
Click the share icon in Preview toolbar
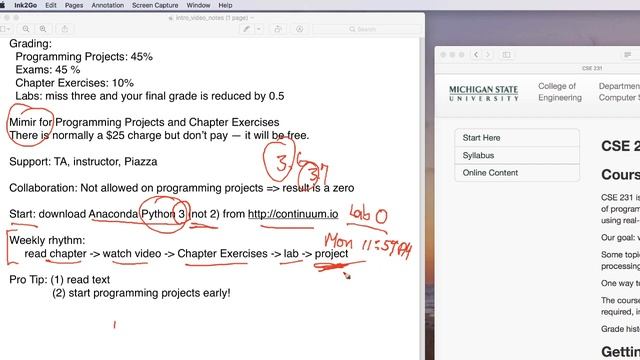pos(64,29)
